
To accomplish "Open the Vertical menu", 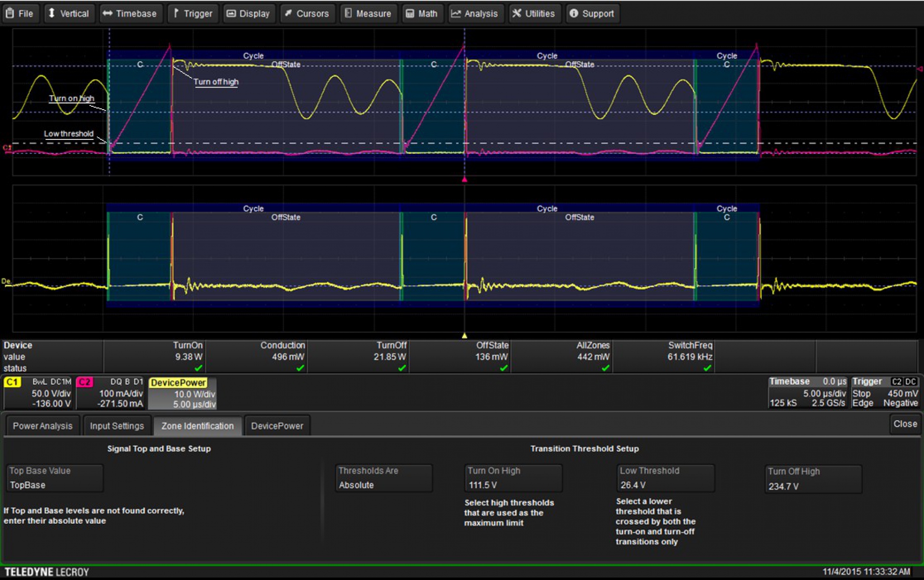I will click(68, 13).
